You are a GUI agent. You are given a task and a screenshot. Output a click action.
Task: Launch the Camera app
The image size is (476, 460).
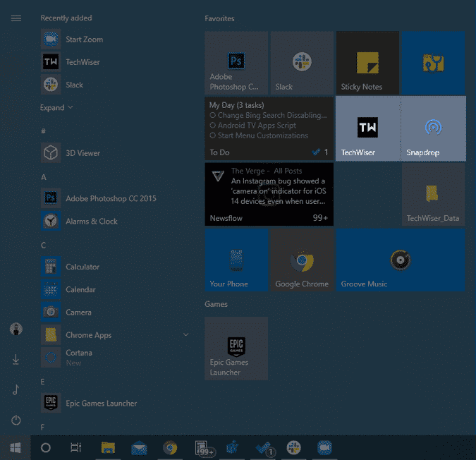point(115,312)
